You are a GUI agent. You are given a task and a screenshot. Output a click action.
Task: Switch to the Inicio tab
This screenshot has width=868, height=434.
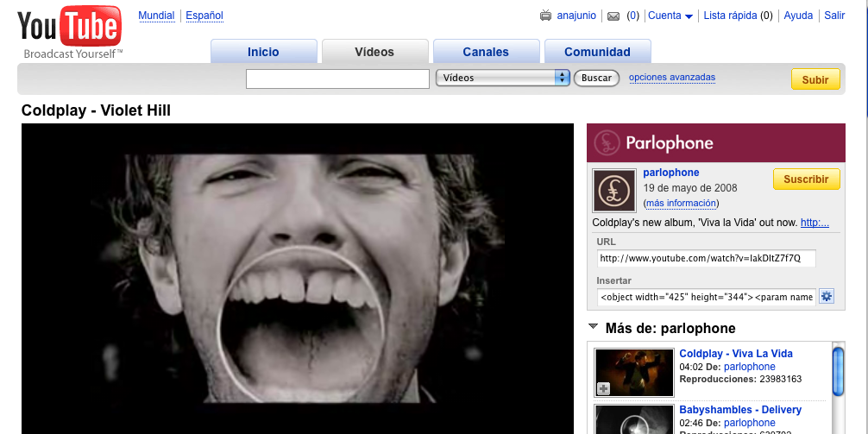[x=263, y=52]
